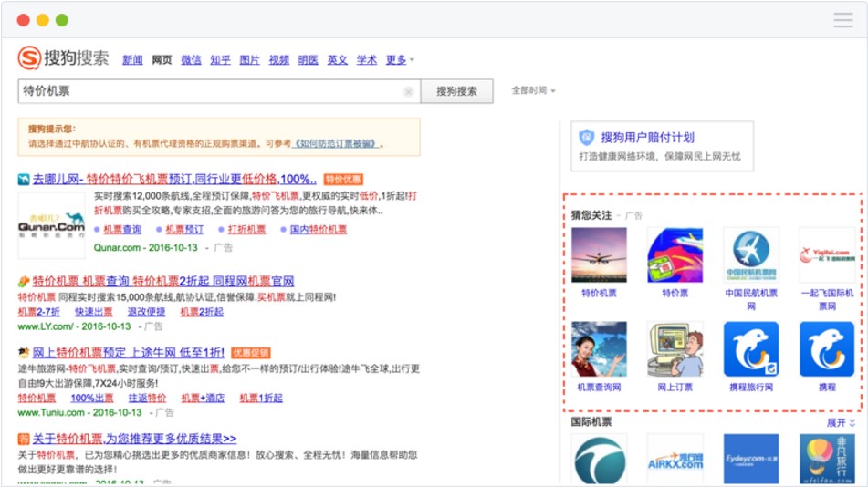
Task: Open the 携程旅行网 dolphin icon
Action: (x=751, y=349)
